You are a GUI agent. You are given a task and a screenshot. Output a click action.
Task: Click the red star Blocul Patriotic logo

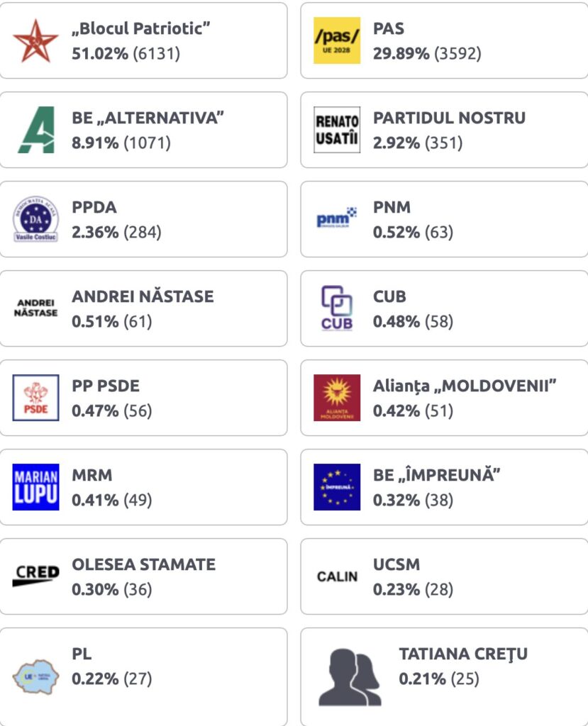click(x=35, y=40)
